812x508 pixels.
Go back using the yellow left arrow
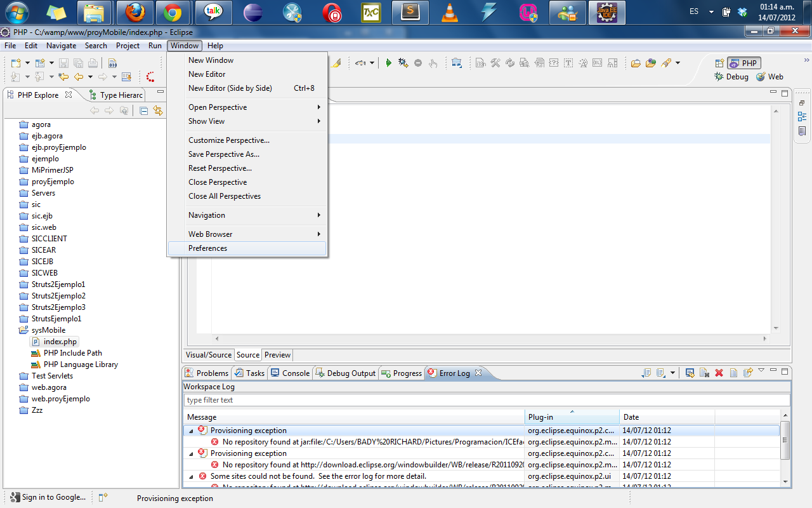[x=79, y=77]
